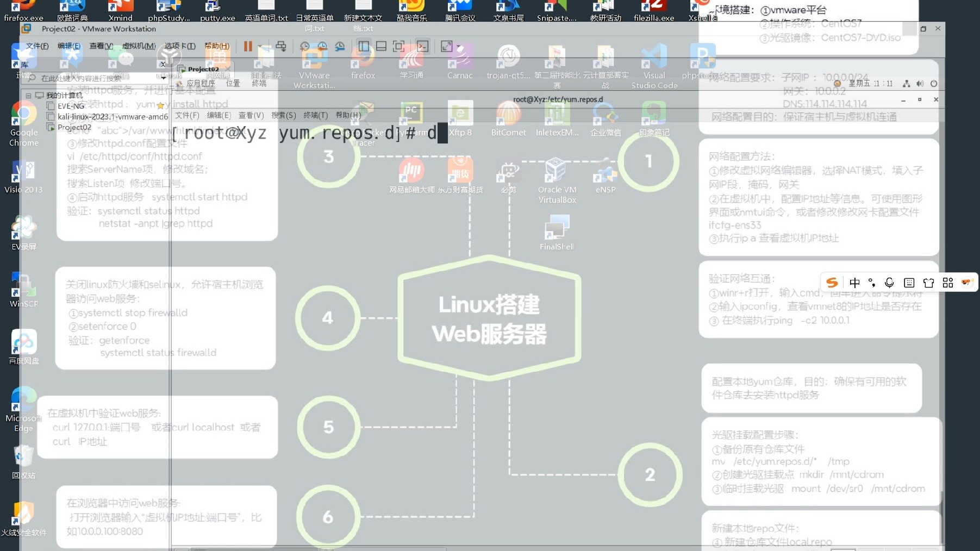The width and height of the screenshot is (980, 551).
Task: Open the VMware 编辑(E) menu
Action: pyautogui.click(x=69, y=46)
